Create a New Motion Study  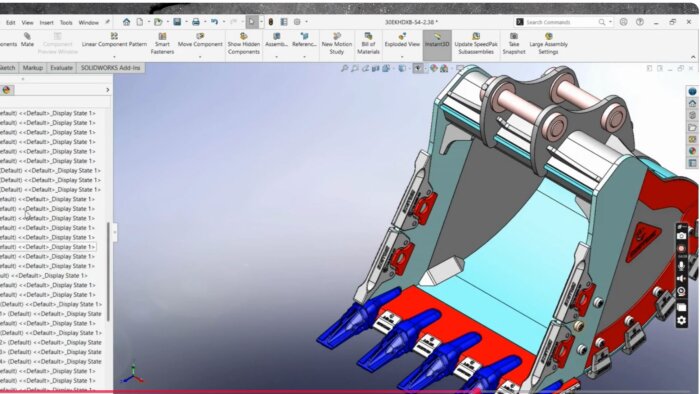[x=337, y=43]
